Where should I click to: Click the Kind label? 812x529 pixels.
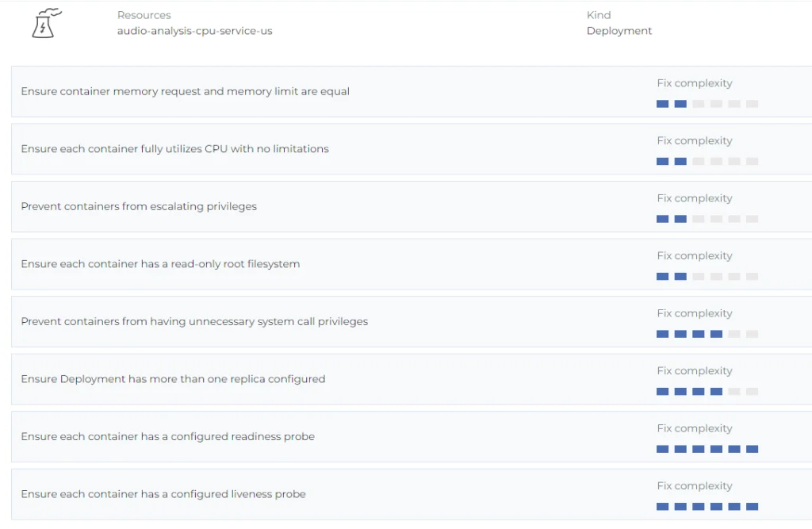pyautogui.click(x=599, y=15)
